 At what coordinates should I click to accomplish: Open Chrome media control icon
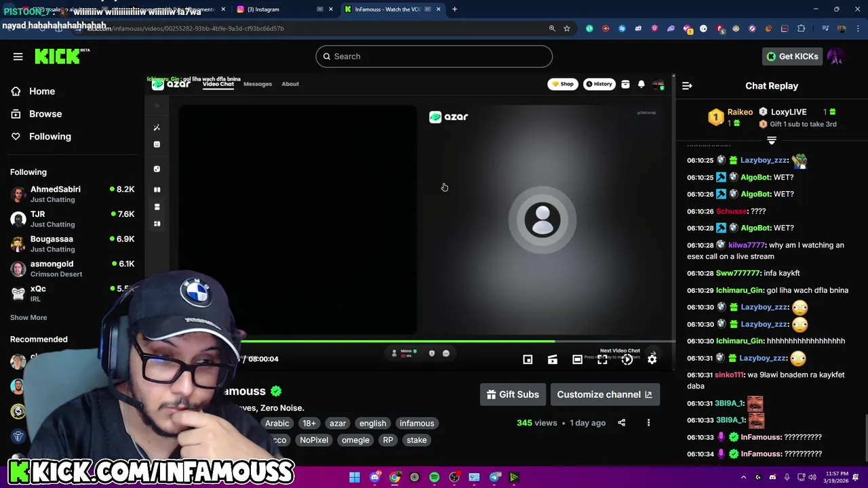(x=825, y=28)
